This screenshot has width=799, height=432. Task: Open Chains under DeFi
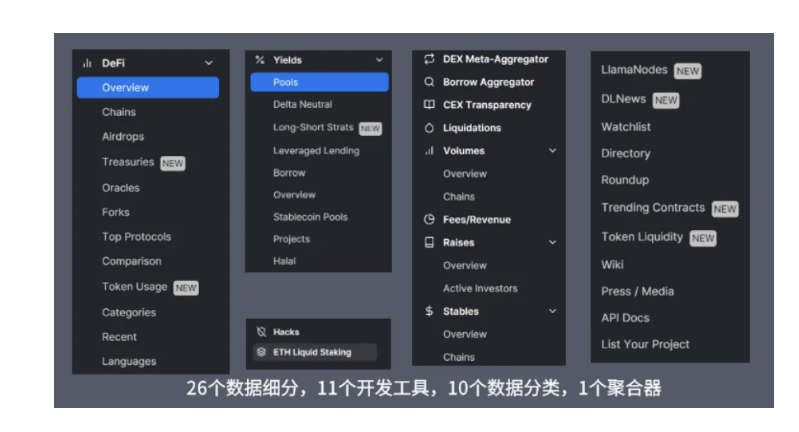point(119,112)
